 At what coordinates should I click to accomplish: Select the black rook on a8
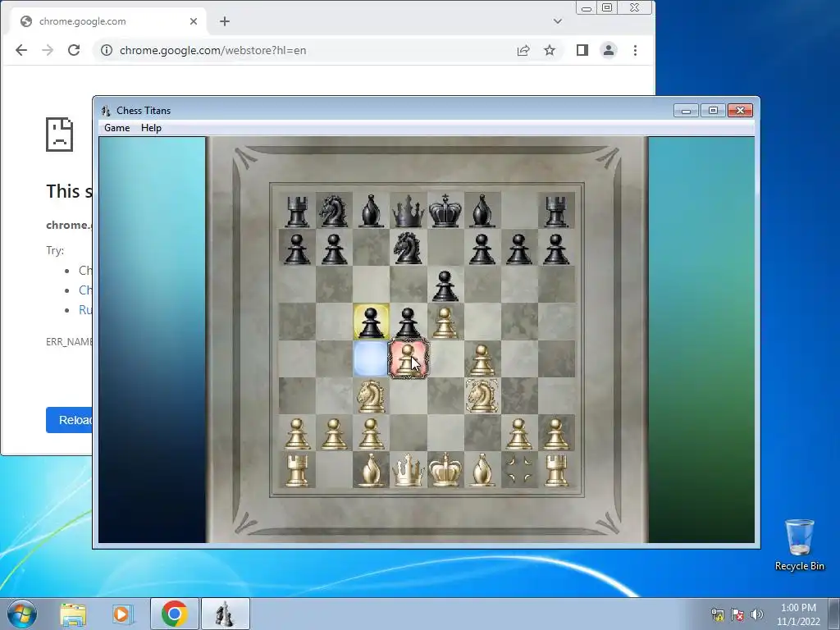(x=297, y=211)
